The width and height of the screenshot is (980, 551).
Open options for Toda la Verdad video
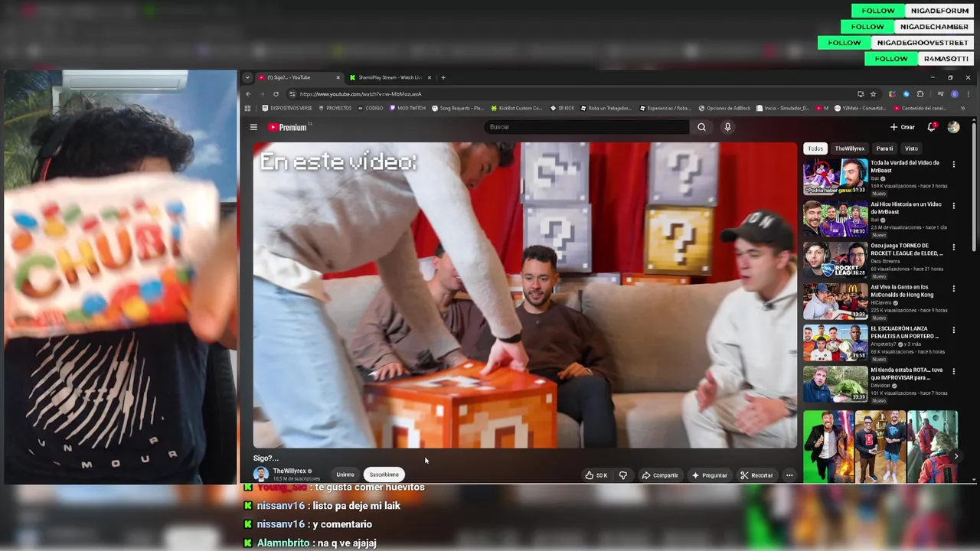coord(954,165)
